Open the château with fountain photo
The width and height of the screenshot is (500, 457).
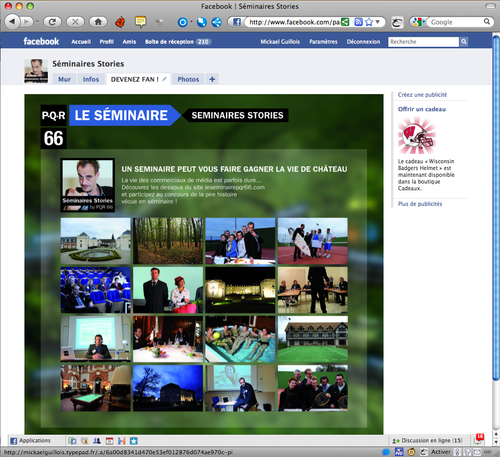point(95,241)
